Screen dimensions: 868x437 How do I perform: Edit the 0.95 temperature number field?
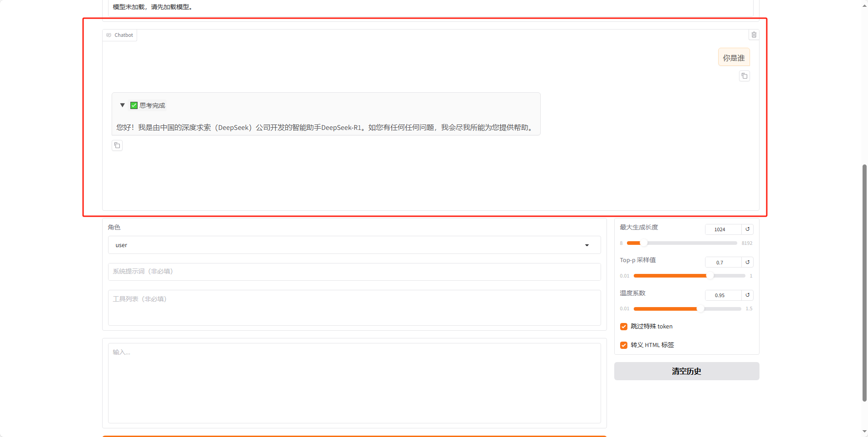tap(723, 295)
